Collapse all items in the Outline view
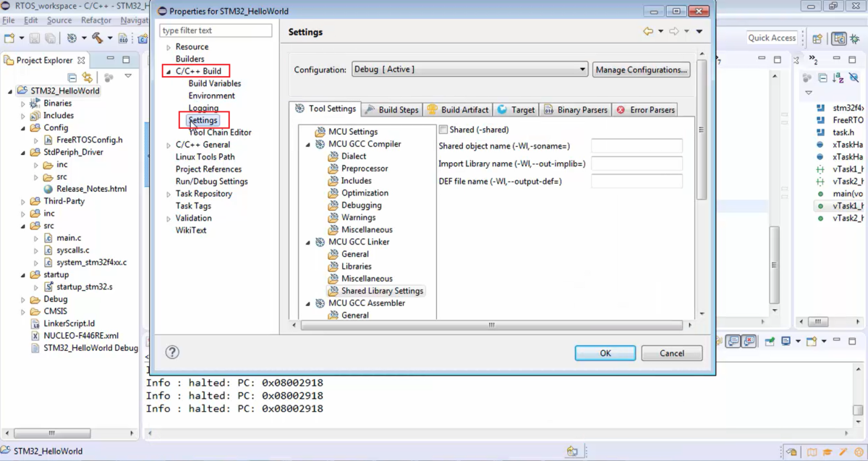868x461 pixels. 822,77
